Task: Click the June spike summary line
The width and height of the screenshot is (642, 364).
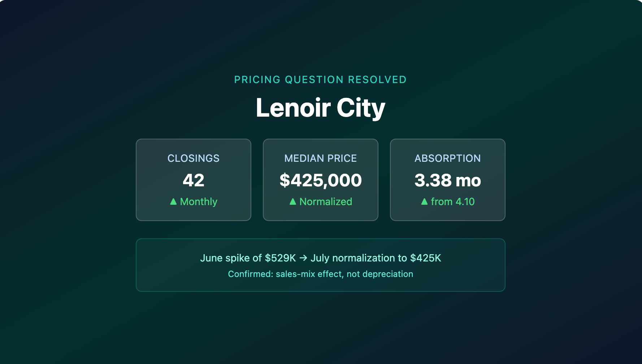Action: click(x=321, y=258)
